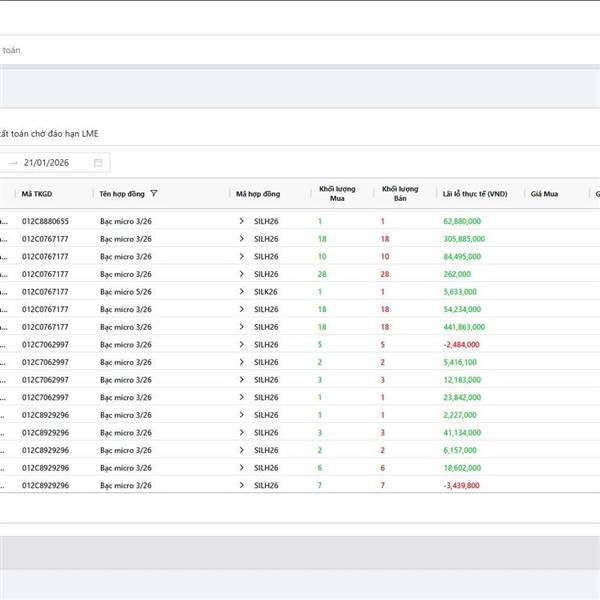The height and width of the screenshot is (600, 600).
Task: Open the Tất toán chờ đáo hạn LME tab
Action: (50, 133)
